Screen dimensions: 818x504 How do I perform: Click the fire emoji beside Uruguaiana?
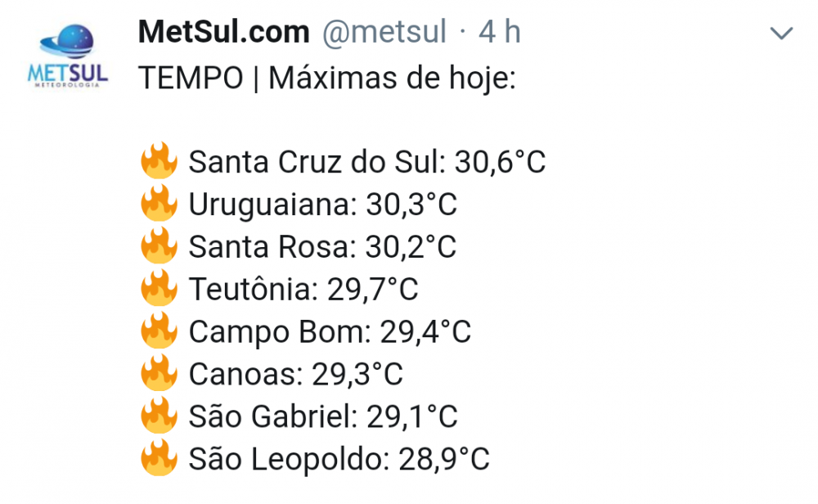pos(159,204)
